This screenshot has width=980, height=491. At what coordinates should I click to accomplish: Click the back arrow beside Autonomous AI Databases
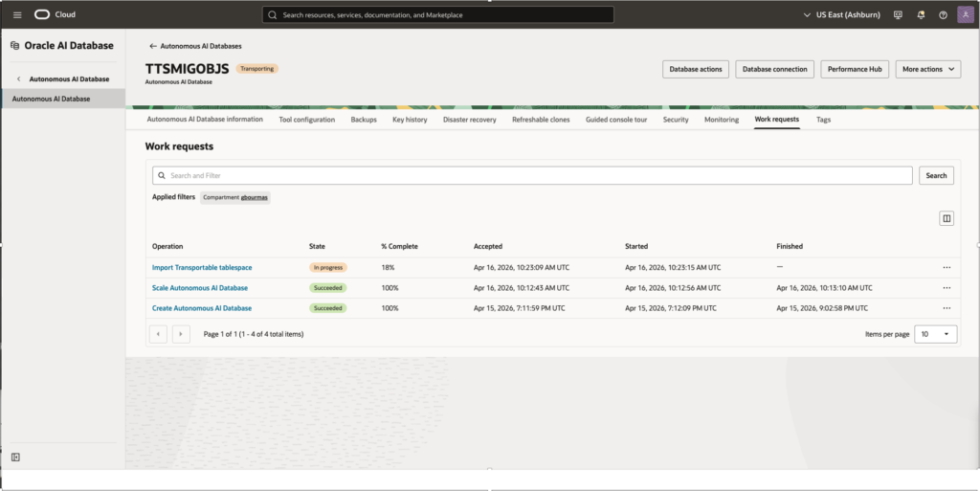click(x=152, y=46)
